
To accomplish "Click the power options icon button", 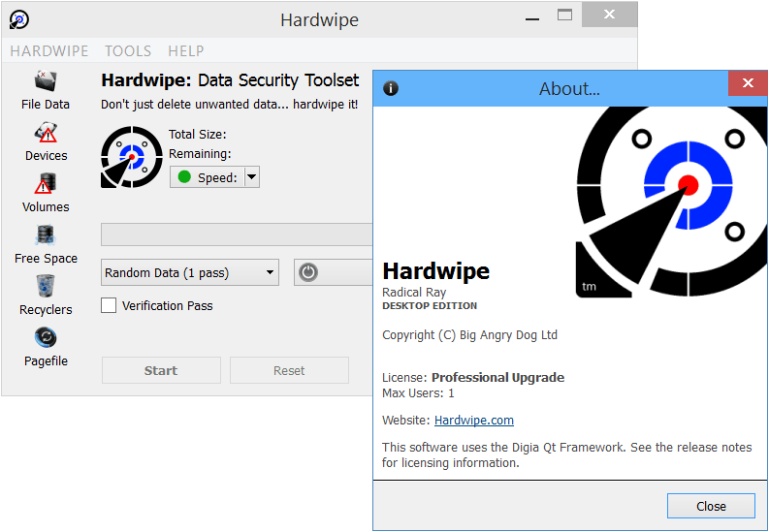I will point(308,272).
